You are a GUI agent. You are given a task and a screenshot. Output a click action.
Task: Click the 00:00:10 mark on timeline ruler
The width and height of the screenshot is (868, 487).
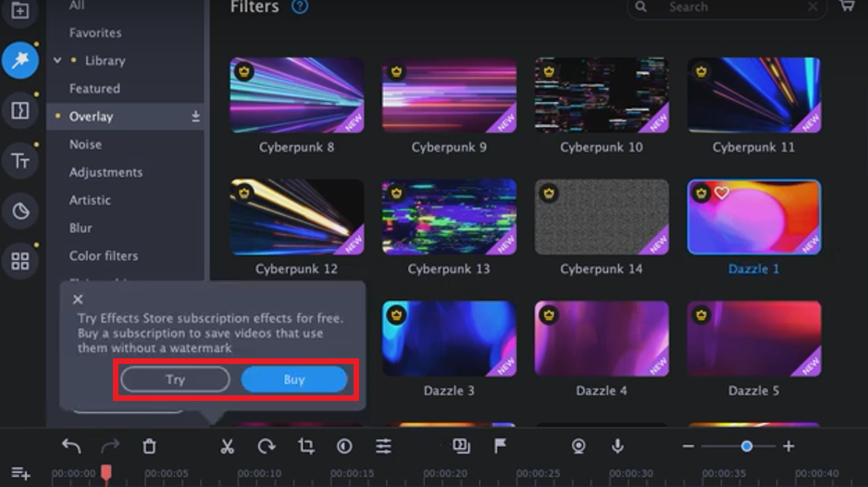(259, 474)
